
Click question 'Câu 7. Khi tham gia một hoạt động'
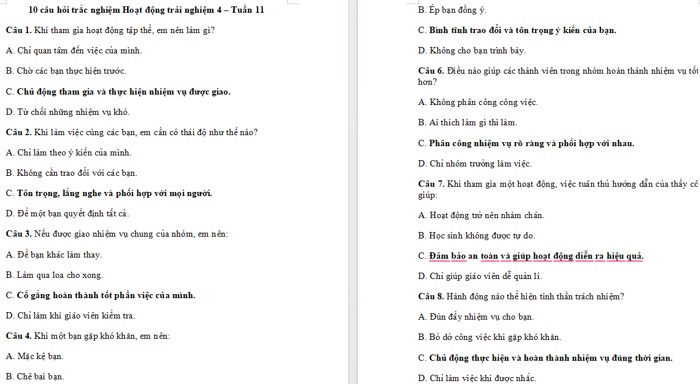point(487,184)
